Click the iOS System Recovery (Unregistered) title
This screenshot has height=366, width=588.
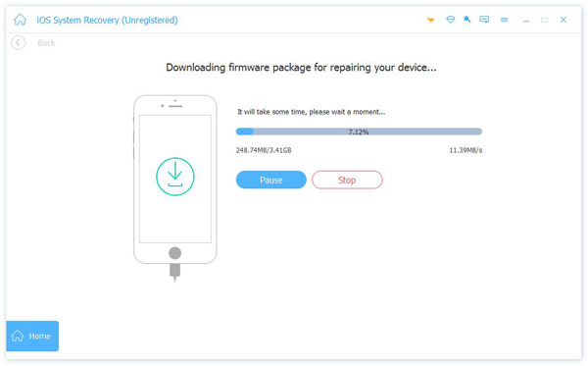click(x=107, y=20)
